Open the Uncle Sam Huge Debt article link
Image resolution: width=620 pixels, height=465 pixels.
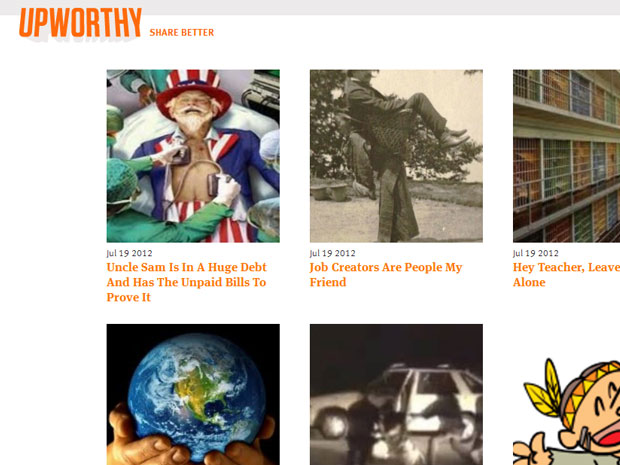tap(187, 282)
